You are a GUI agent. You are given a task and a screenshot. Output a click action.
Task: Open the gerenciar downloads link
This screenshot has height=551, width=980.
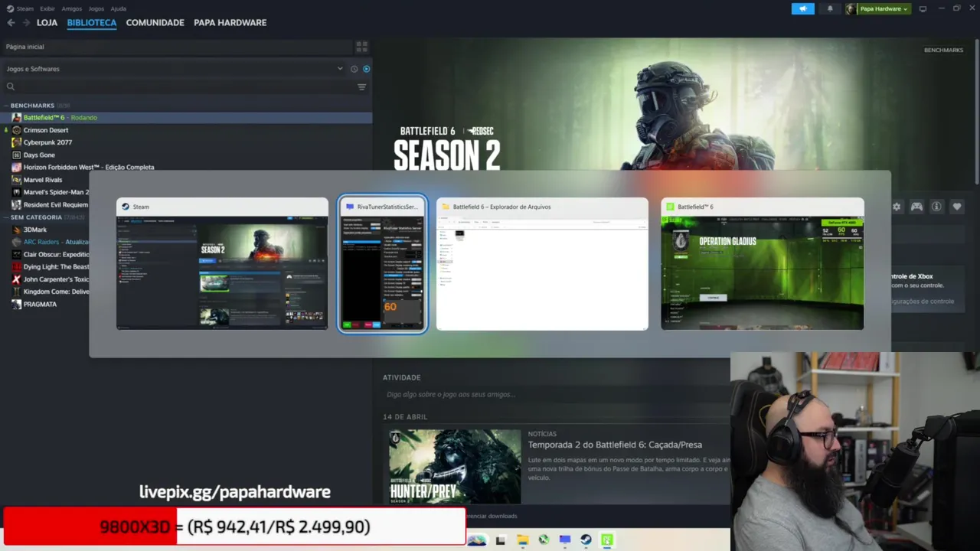point(493,517)
